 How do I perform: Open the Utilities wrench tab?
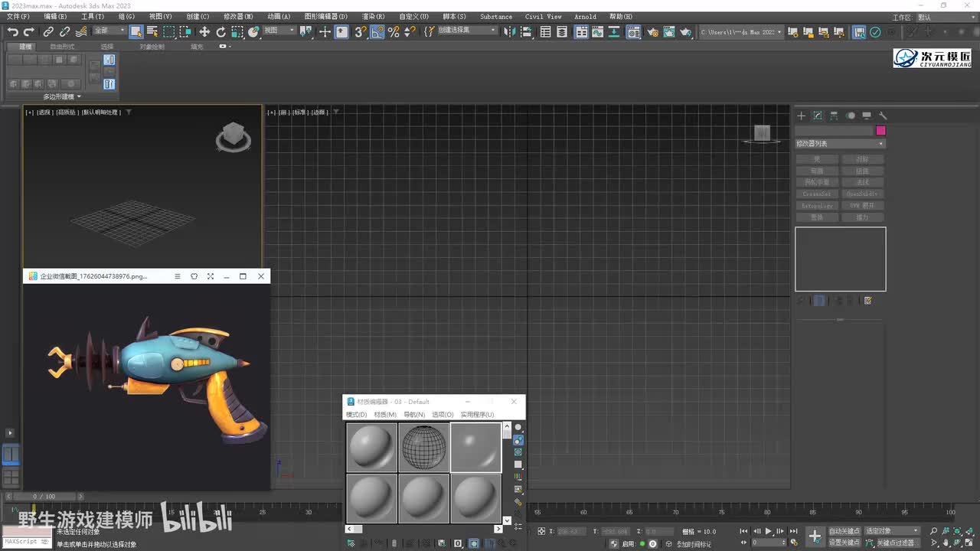883,116
